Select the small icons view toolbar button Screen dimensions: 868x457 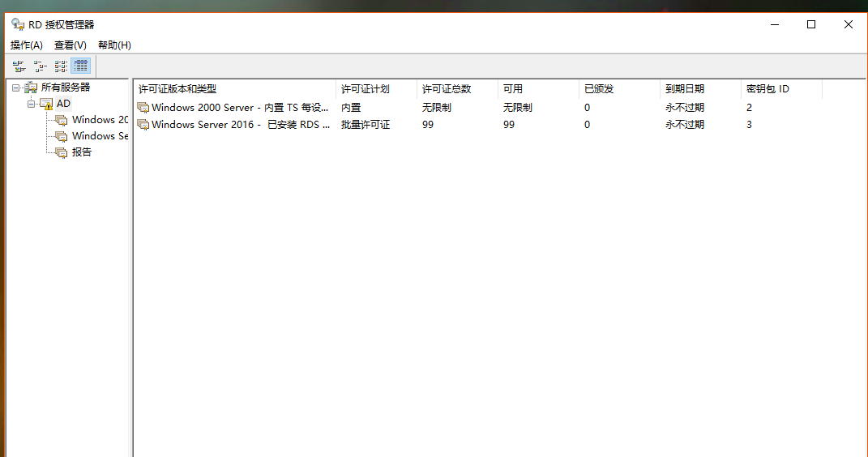tap(40, 66)
